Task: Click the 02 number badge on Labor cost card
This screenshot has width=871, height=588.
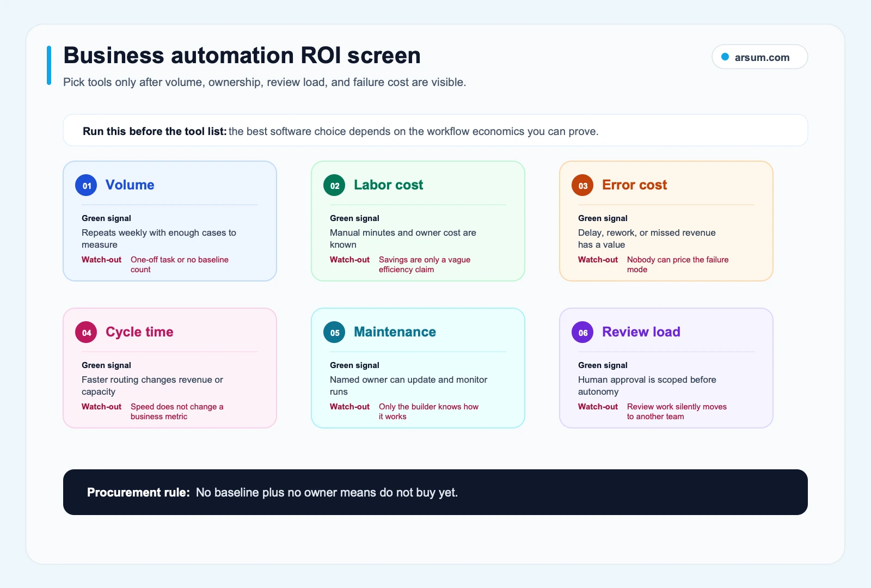Action: click(334, 186)
